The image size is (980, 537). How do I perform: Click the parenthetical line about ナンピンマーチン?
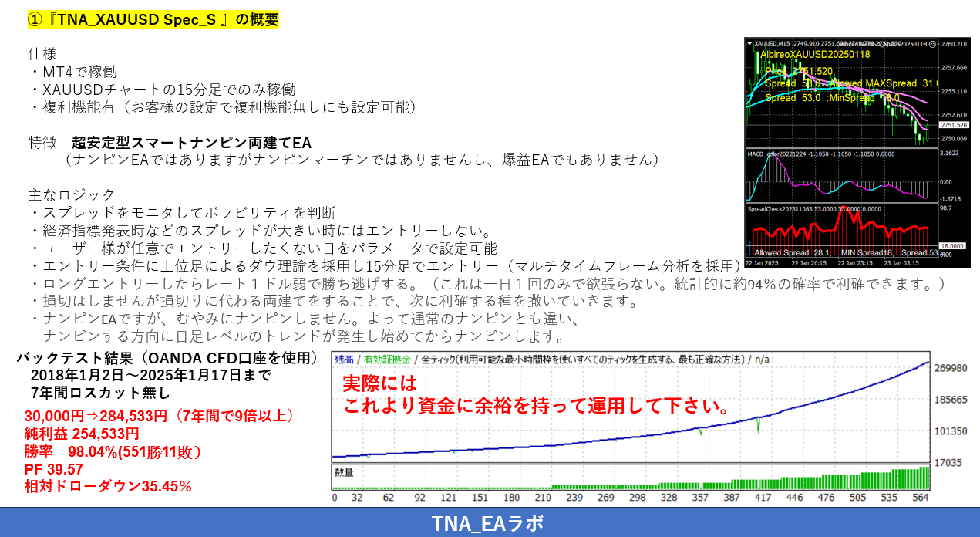[x=362, y=160]
